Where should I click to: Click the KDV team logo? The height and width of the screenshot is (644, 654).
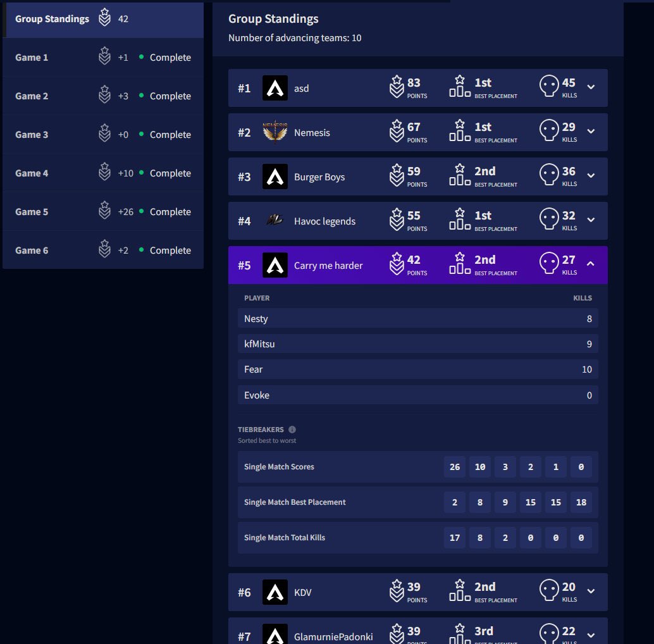pos(275,592)
